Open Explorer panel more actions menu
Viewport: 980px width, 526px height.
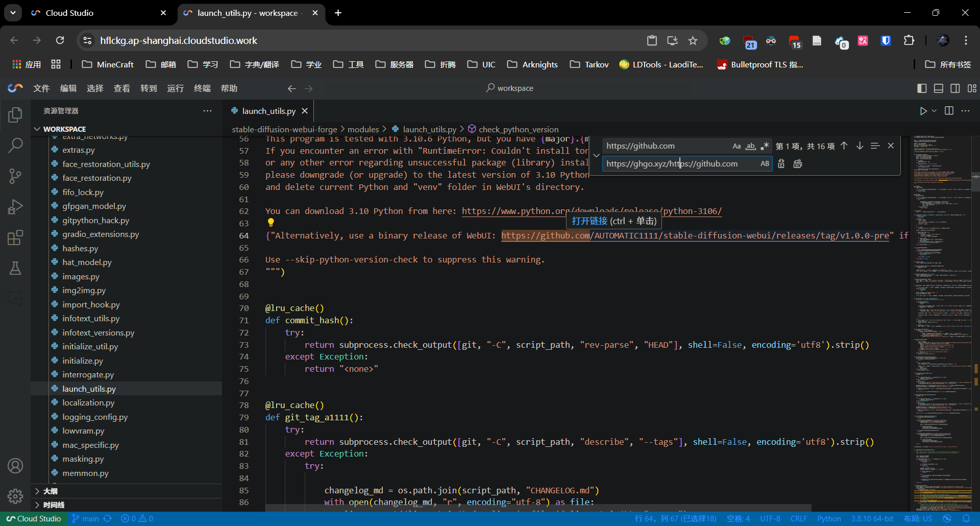(x=207, y=111)
